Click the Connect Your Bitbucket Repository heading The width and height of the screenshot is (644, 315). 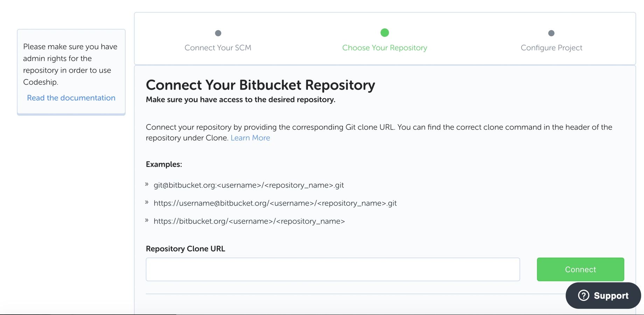(x=260, y=85)
